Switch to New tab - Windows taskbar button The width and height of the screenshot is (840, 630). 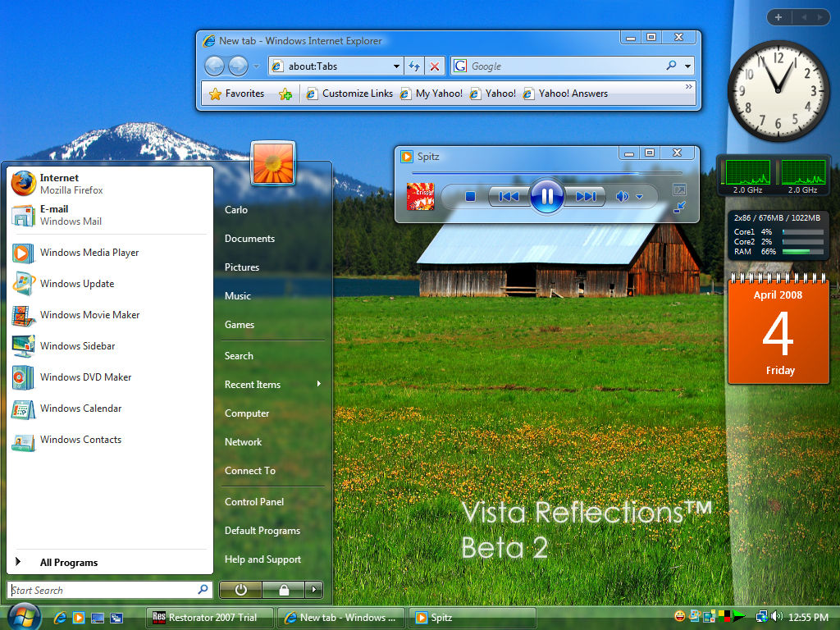342,617
